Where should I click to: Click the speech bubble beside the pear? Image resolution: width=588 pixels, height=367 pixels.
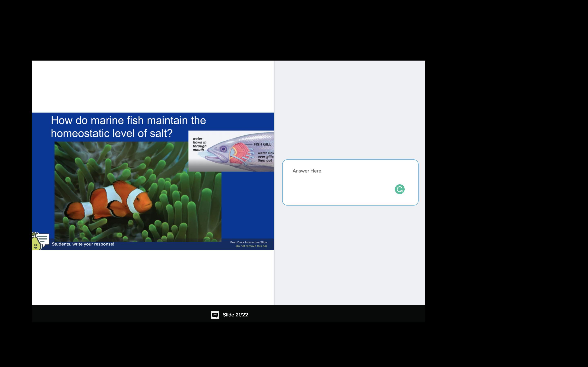click(44, 239)
